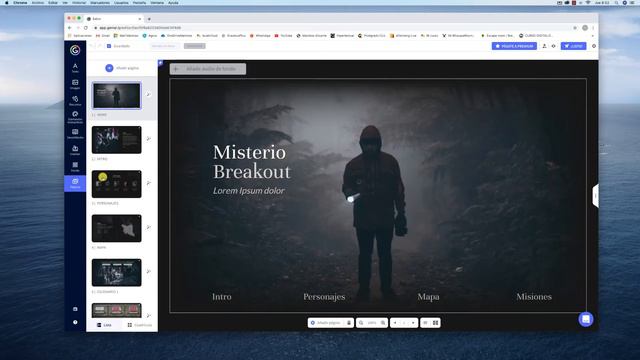Click the undo arrow in editor toolbar
The height and width of the screenshot is (360, 640).
coord(91,46)
